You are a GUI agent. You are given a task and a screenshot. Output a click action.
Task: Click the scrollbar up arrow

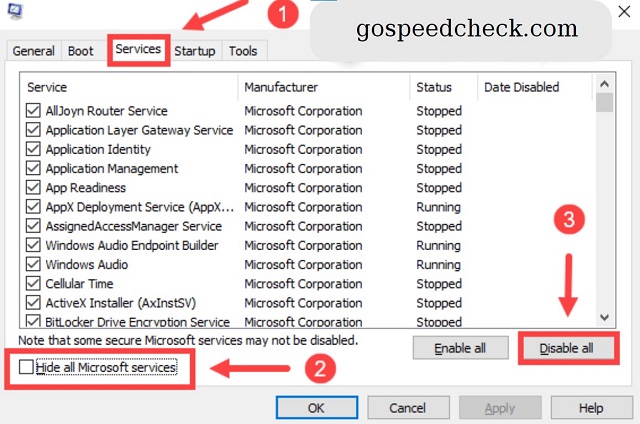[604, 84]
